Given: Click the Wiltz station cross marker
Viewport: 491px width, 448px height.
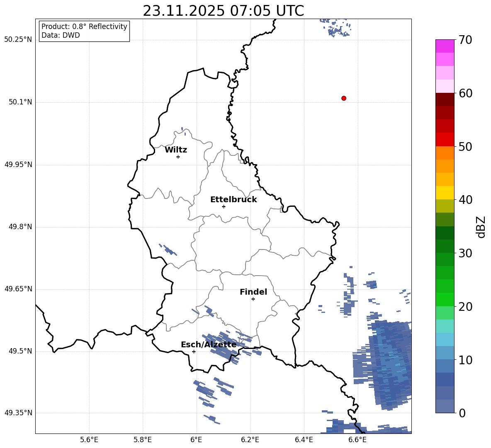Looking at the screenshot, I should click(178, 157).
